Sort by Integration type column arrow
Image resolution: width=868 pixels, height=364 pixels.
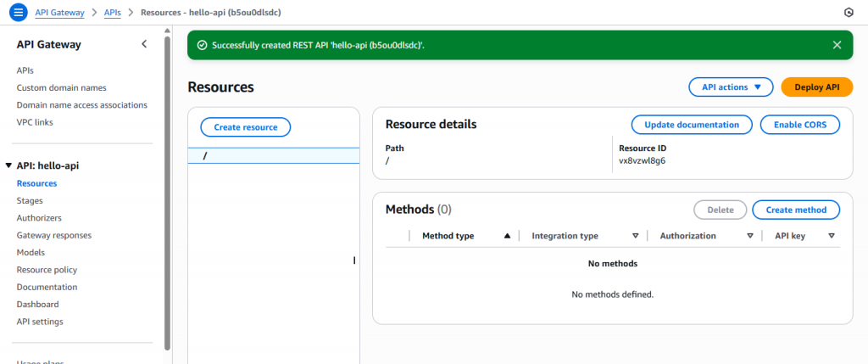pyautogui.click(x=635, y=236)
